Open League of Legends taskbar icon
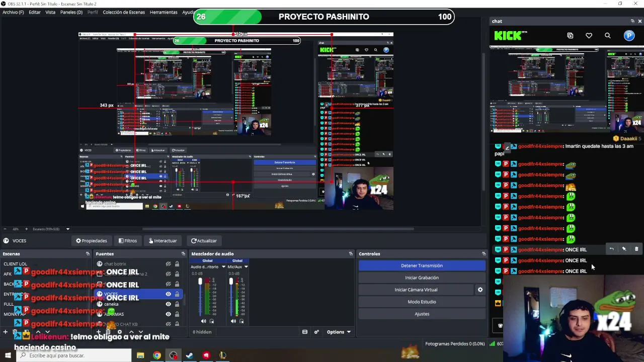 [223, 355]
